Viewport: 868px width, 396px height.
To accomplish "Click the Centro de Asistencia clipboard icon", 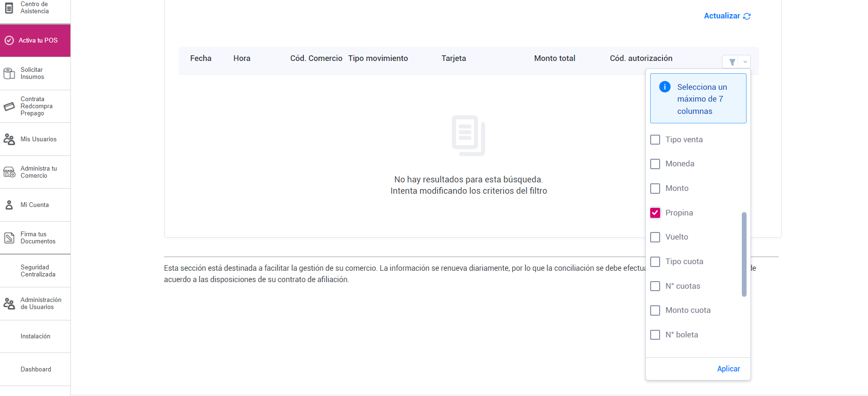I will (9, 8).
